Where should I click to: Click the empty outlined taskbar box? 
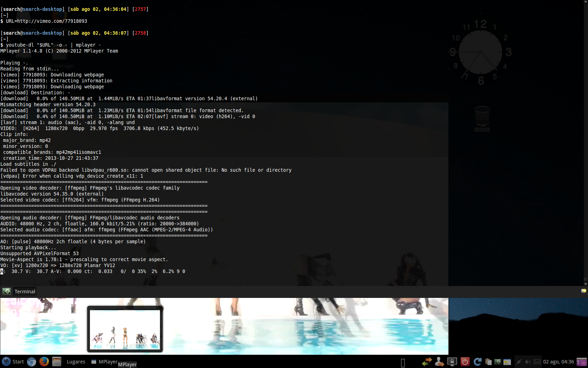403,363
